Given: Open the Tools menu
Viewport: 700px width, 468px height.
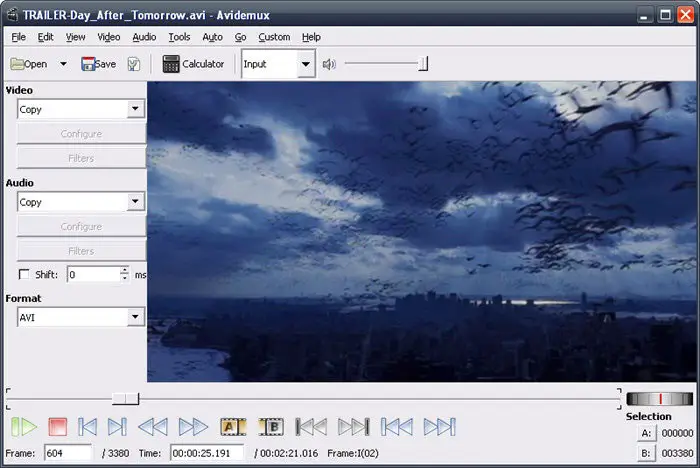Looking at the screenshot, I should click(179, 37).
